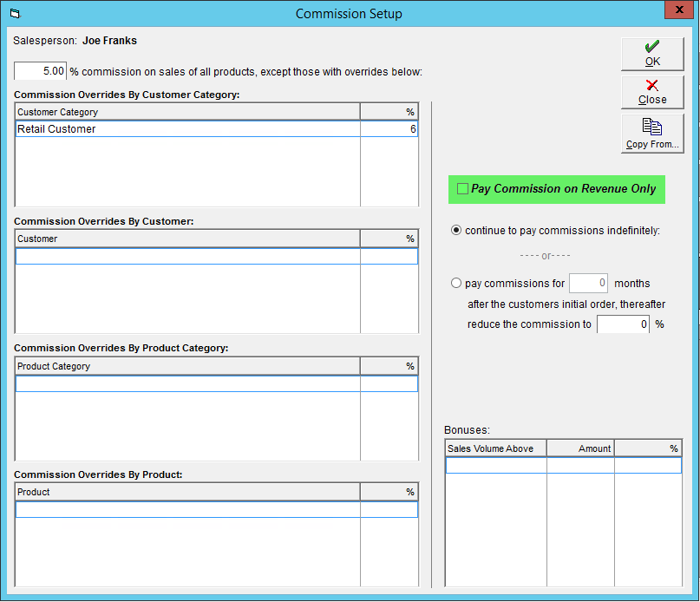Click the percent cell in Customer overrides row
The height and width of the screenshot is (602, 700).
click(389, 257)
